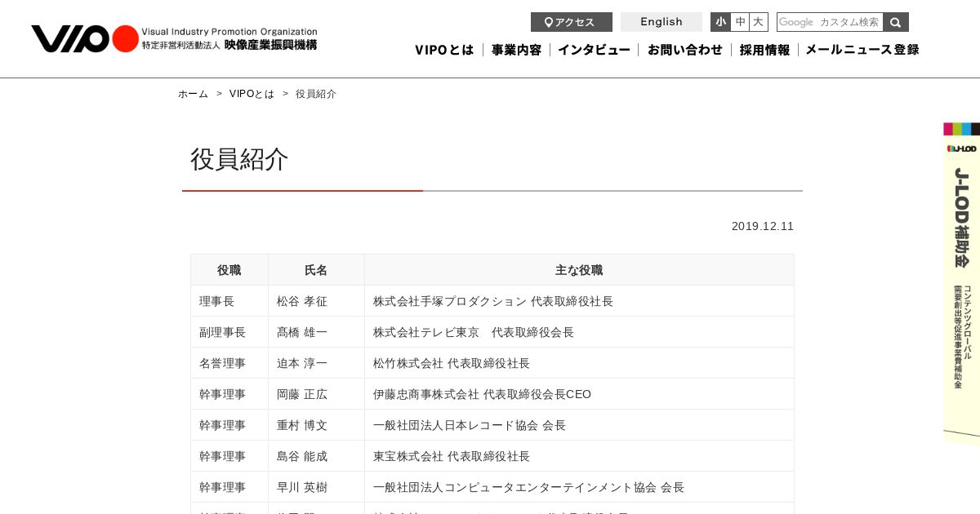The image size is (980, 514).
Task: Click 東宝株式会社 代表取締役社長 cell
Action: coord(579,456)
